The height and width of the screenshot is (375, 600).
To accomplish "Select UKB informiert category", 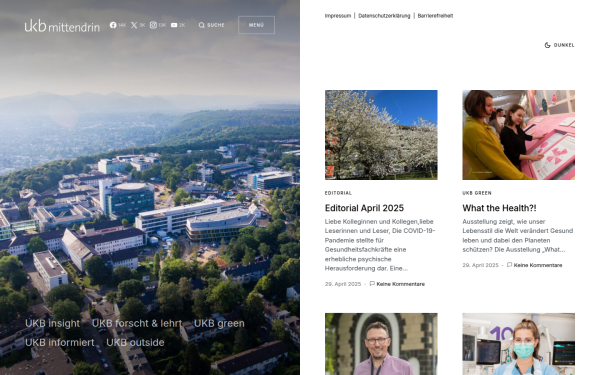I will (59, 342).
